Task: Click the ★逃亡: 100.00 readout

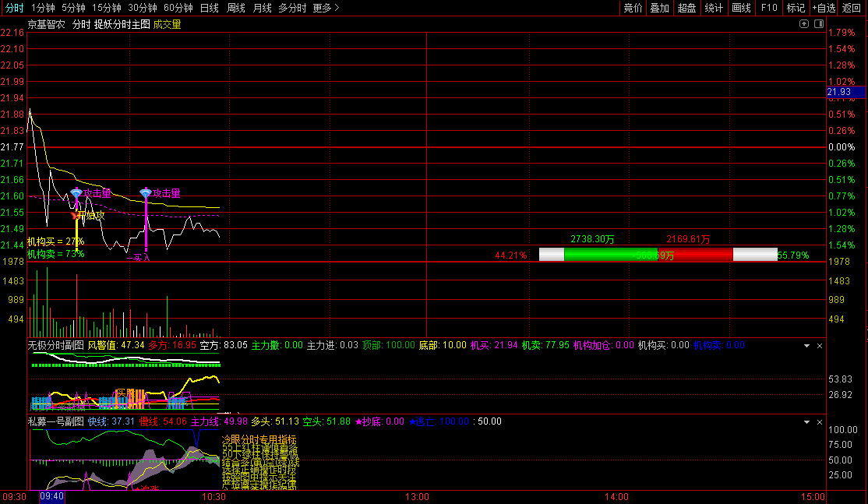Action: (x=439, y=421)
